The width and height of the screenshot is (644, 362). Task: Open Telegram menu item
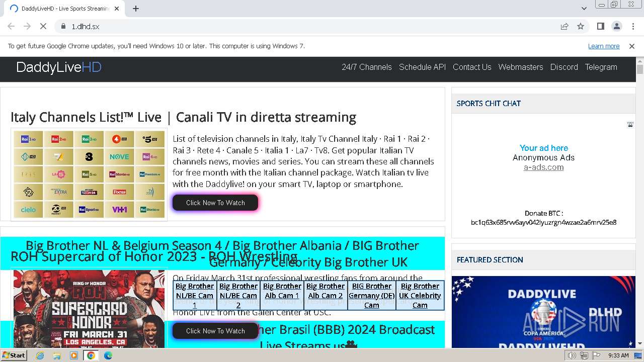tap(601, 67)
